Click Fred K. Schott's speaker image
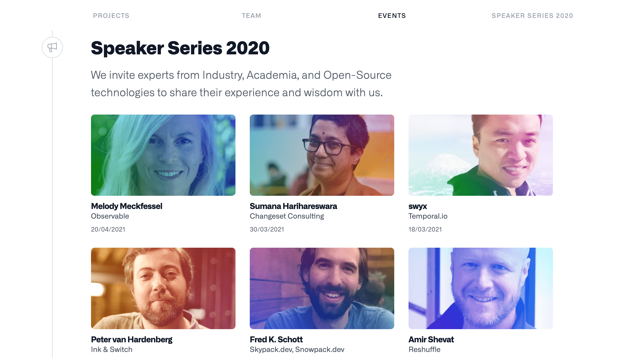 [x=322, y=289]
